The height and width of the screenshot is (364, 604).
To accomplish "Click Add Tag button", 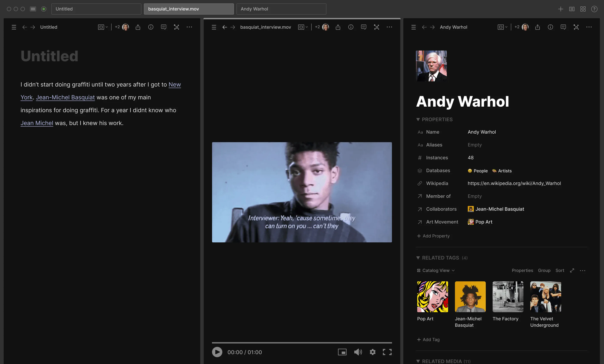I will [428, 340].
